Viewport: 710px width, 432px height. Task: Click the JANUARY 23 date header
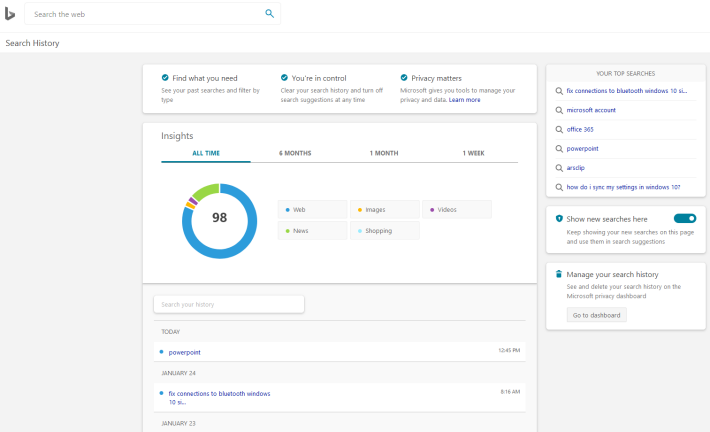tap(178, 423)
